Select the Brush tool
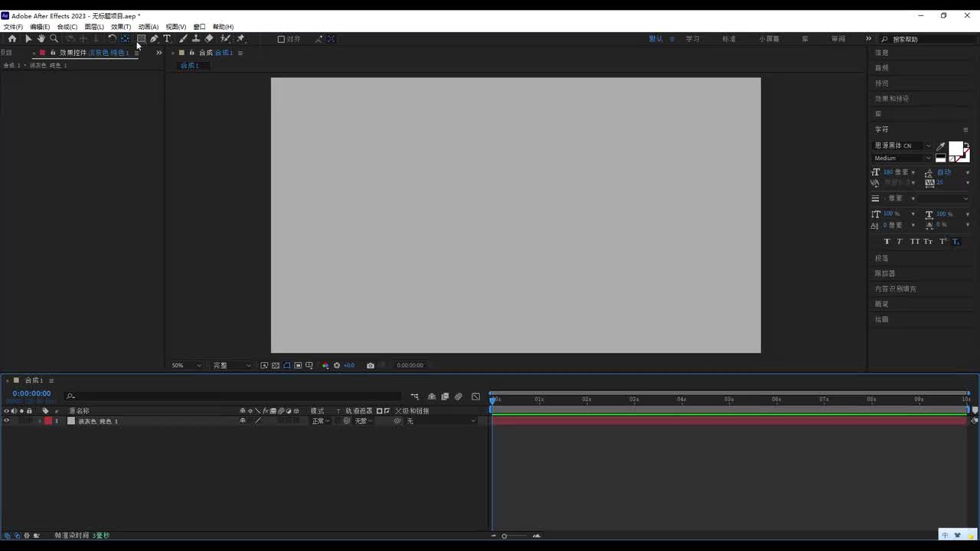Image resolution: width=980 pixels, height=551 pixels. [183, 39]
